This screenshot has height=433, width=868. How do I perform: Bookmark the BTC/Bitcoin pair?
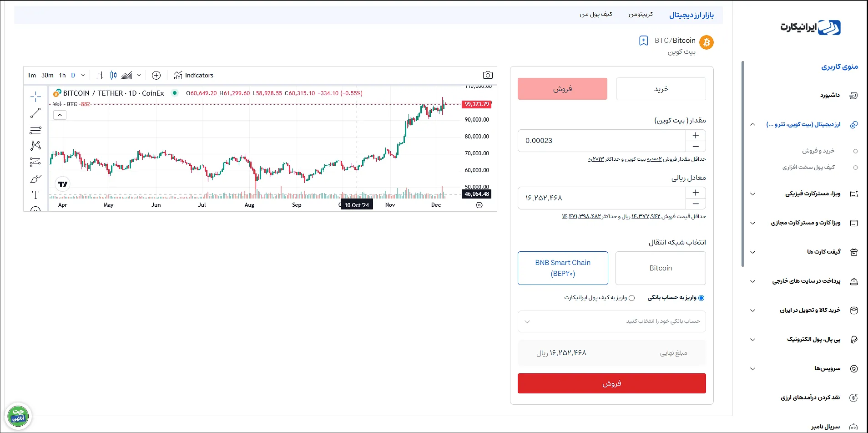[x=643, y=41]
